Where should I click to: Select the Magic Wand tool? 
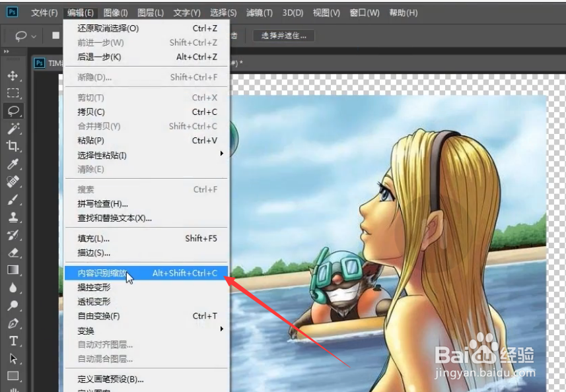pyautogui.click(x=13, y=129)
